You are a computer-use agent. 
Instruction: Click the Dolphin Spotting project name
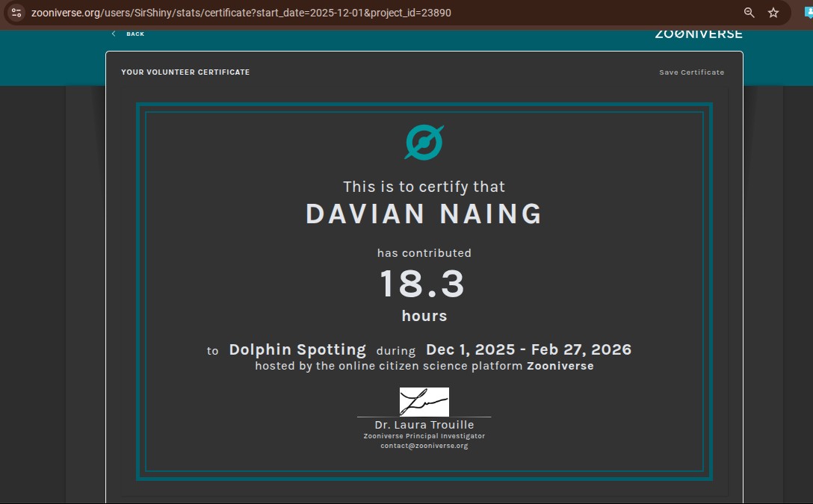click(297, 349)
